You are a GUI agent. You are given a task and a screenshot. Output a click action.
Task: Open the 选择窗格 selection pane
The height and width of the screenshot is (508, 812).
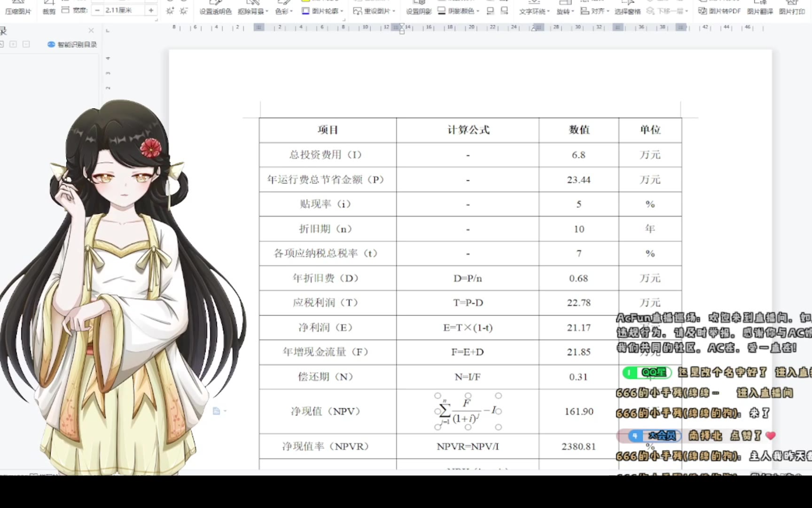pyautogui.click(x=627, y=8)
